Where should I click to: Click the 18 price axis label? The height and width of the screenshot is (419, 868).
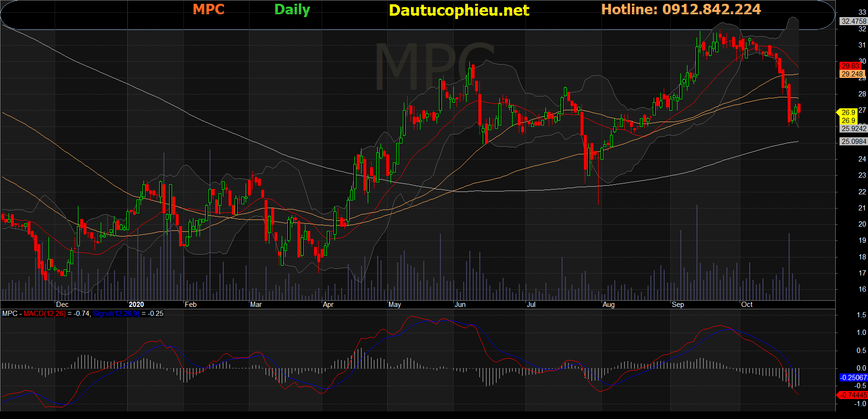click(x=862, y=257)
